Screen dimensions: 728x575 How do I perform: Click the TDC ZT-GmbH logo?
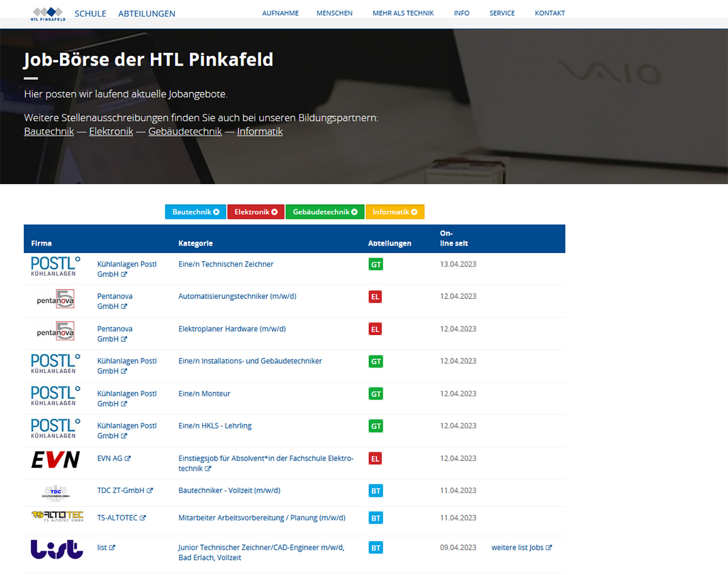click(56, 492)
